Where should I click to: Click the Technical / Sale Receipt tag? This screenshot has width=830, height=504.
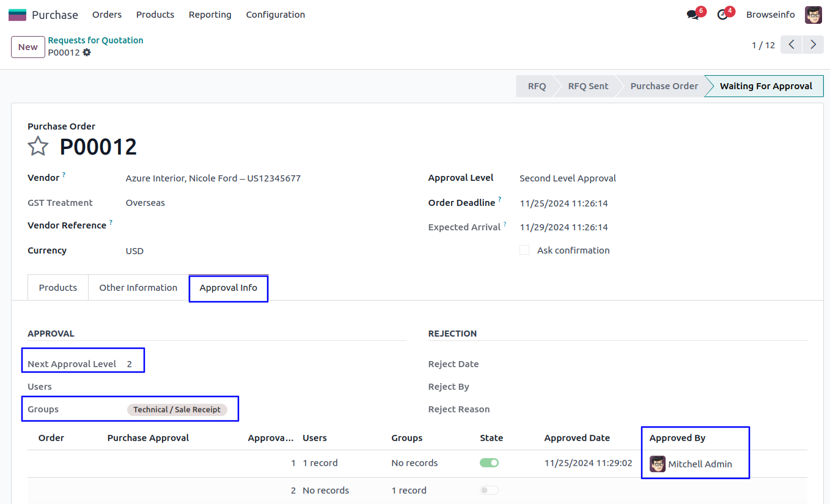pos(177,410)
